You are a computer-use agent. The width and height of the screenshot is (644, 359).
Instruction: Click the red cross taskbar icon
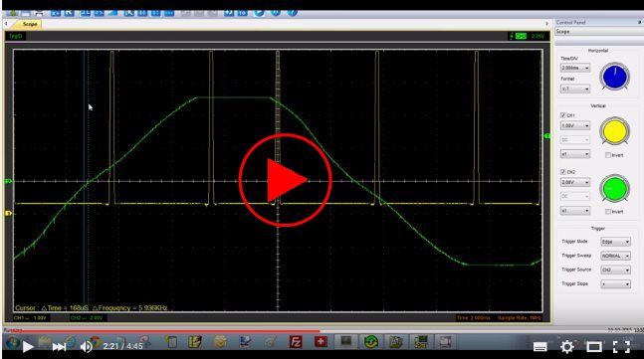[321, 341]
